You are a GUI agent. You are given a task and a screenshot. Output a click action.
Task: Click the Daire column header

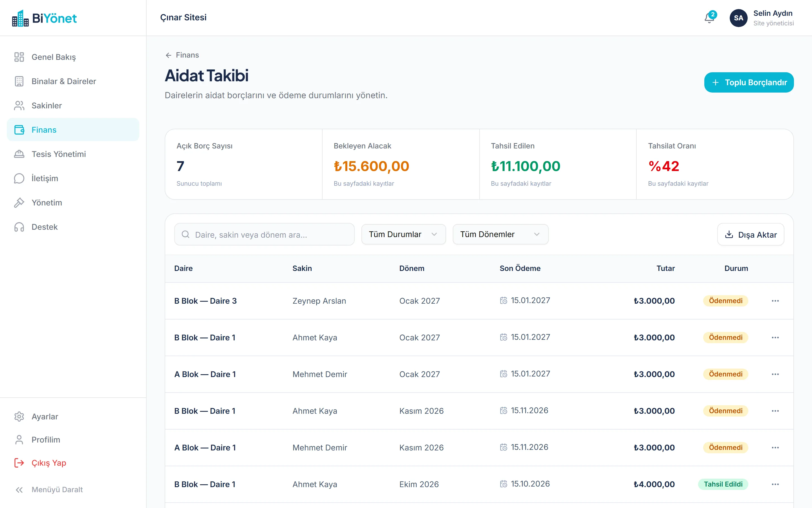[x=183, y=268]
